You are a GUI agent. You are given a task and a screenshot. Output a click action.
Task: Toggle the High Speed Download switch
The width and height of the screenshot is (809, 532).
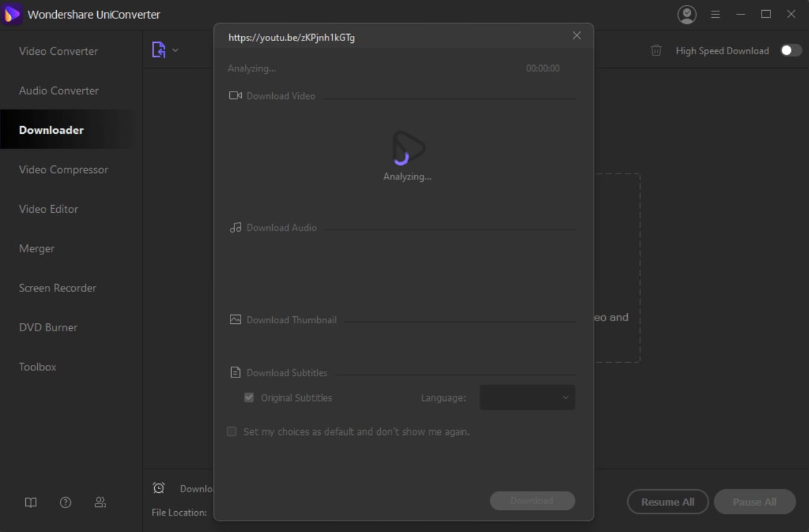(x=791, y=50)
